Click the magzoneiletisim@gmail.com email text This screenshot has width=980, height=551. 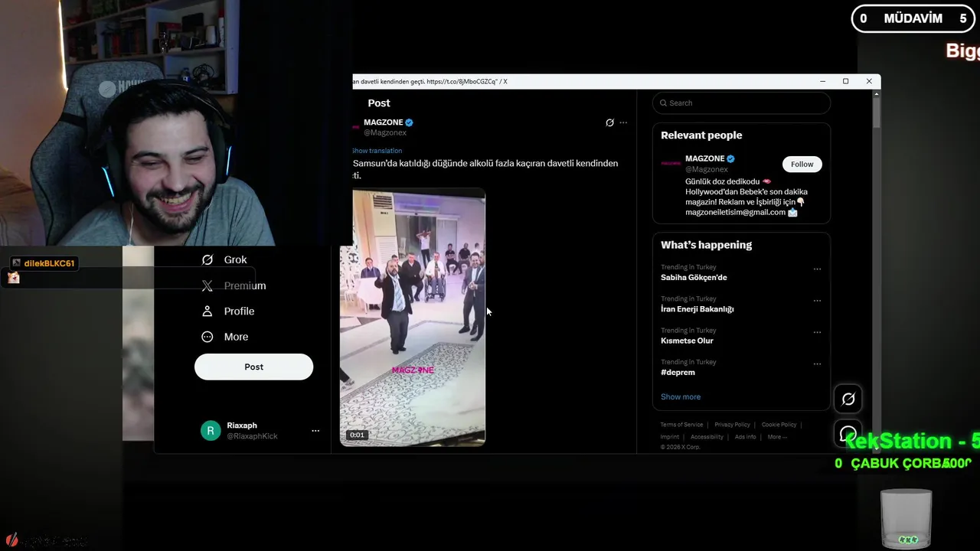735,212
